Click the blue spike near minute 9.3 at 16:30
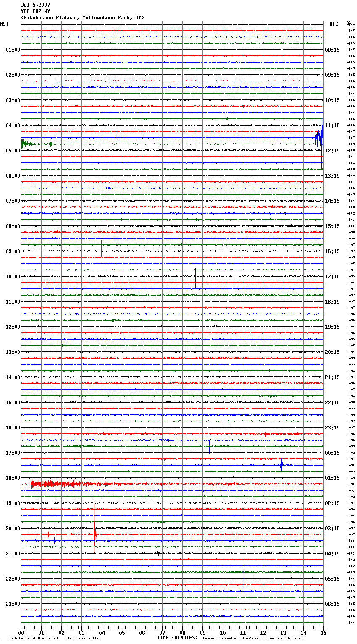 pyautogui.click(x=210, y=445)
